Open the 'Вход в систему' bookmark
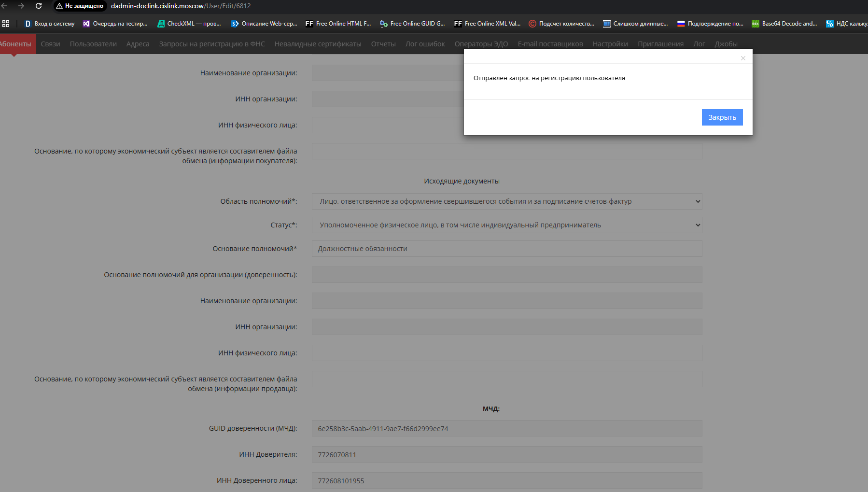This screenshot has height=492, width=868. coord(50,24)
